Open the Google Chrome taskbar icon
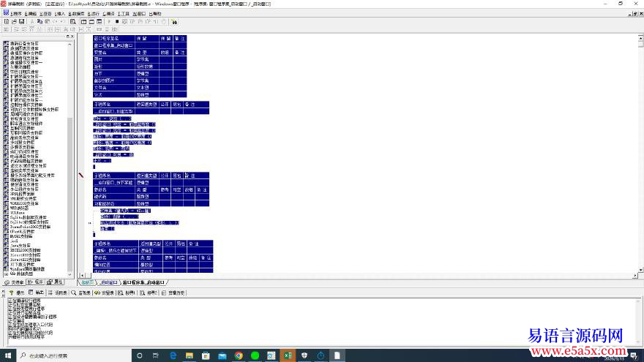The image size is (644, 362). pyautogui.click(x=239, y=355)
